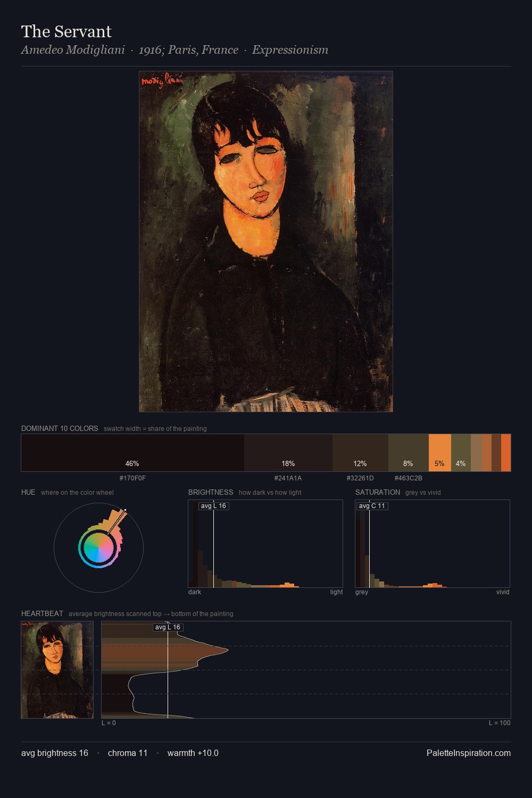Click the BRIGHTNESS section heading
This screenshot has width=532, height=798.
point(211,492)
